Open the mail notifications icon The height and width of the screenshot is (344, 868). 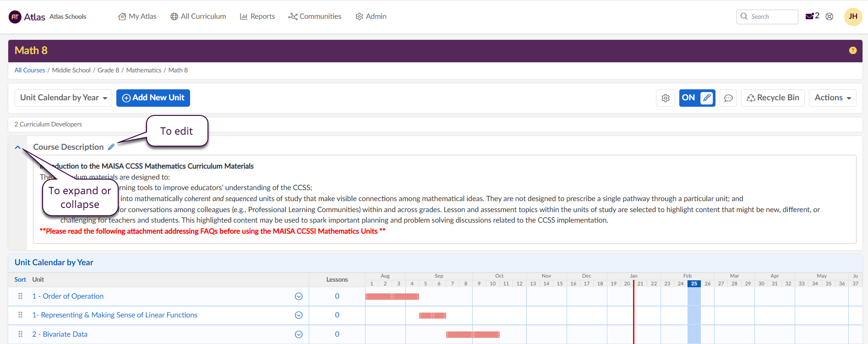tap(810, 16)
